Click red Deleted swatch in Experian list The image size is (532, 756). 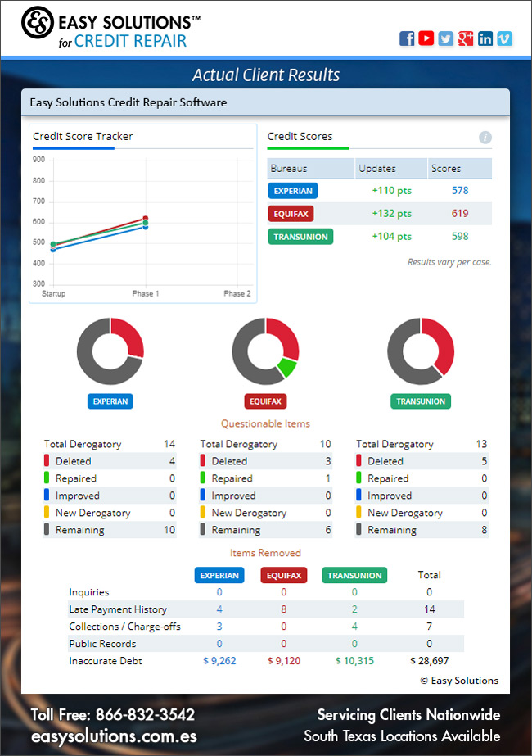point(47,461)
